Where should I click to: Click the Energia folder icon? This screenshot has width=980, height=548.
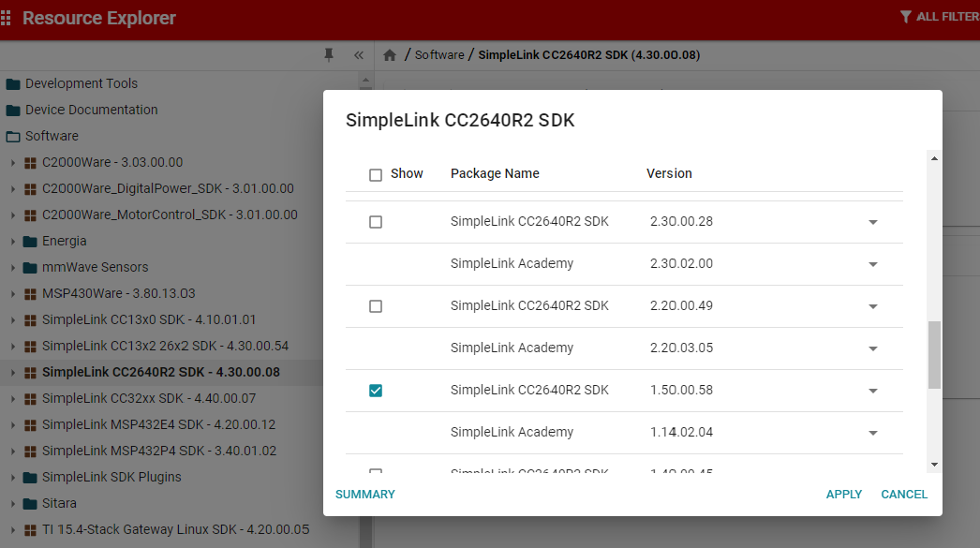tap(30, 241)
